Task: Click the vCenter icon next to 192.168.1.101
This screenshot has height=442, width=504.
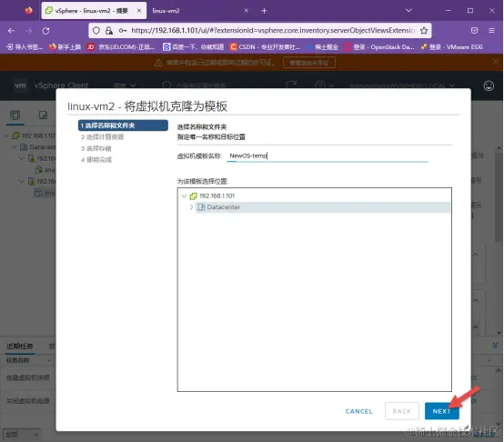Action: (194, 196)
